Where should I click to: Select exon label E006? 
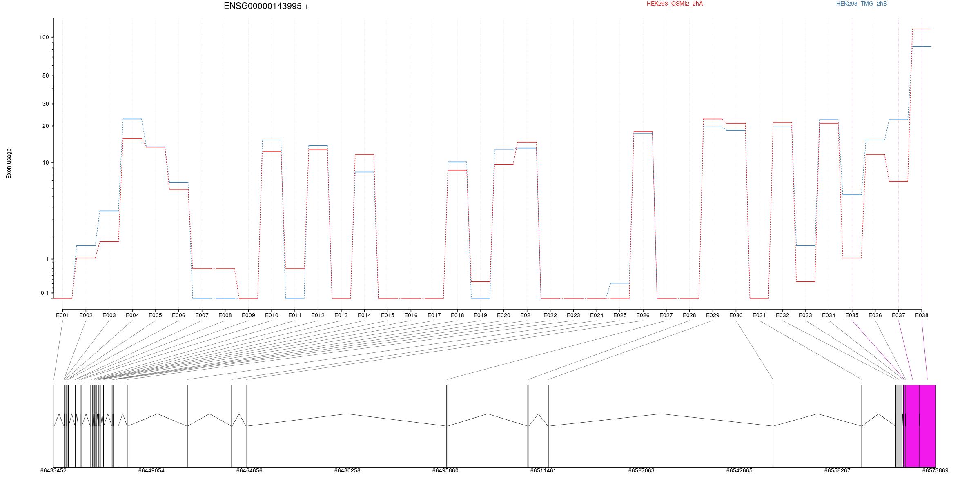178,315
